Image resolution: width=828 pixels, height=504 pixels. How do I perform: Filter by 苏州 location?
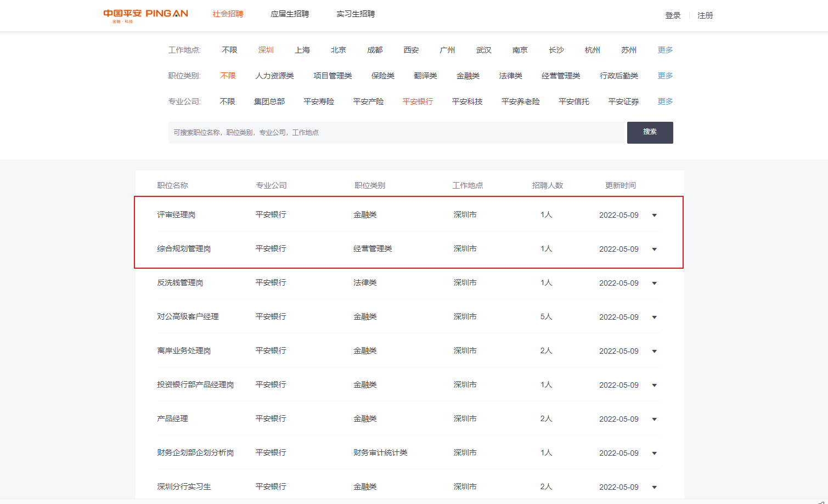[x=629, y=50]
